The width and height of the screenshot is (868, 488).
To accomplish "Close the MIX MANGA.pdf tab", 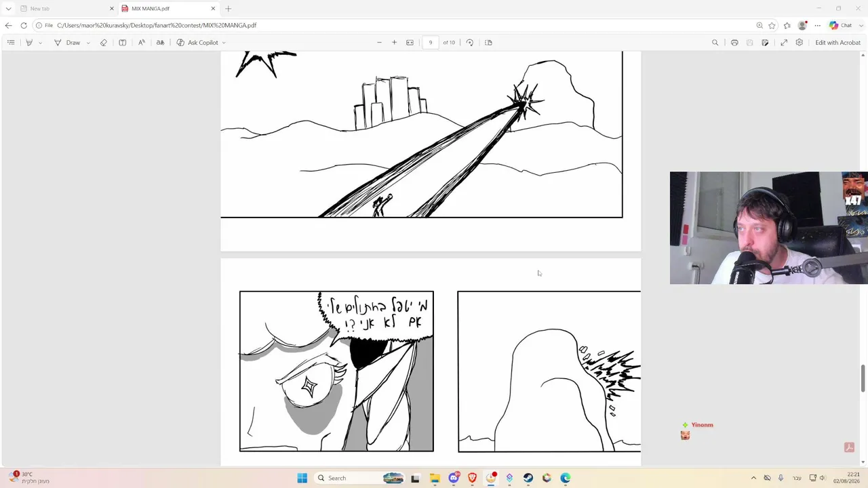I will pos(213,9).
